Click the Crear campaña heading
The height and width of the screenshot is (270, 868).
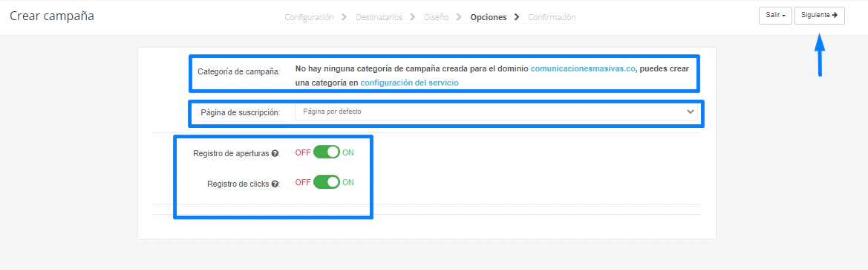coord(52,16)
